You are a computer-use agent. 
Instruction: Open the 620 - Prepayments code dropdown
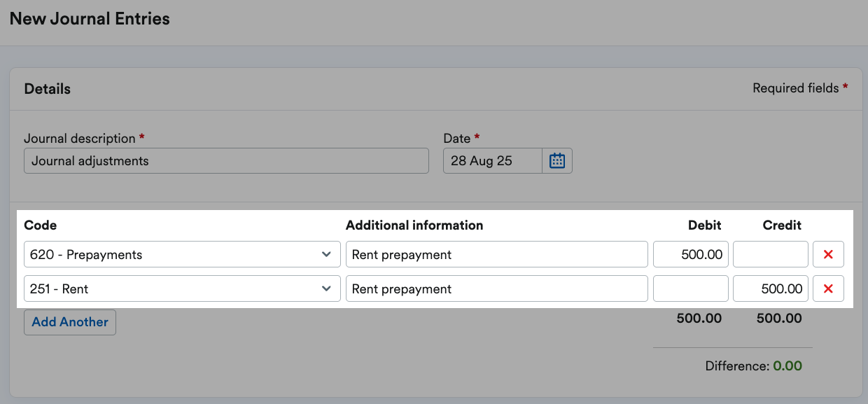[x=182, y=255]
